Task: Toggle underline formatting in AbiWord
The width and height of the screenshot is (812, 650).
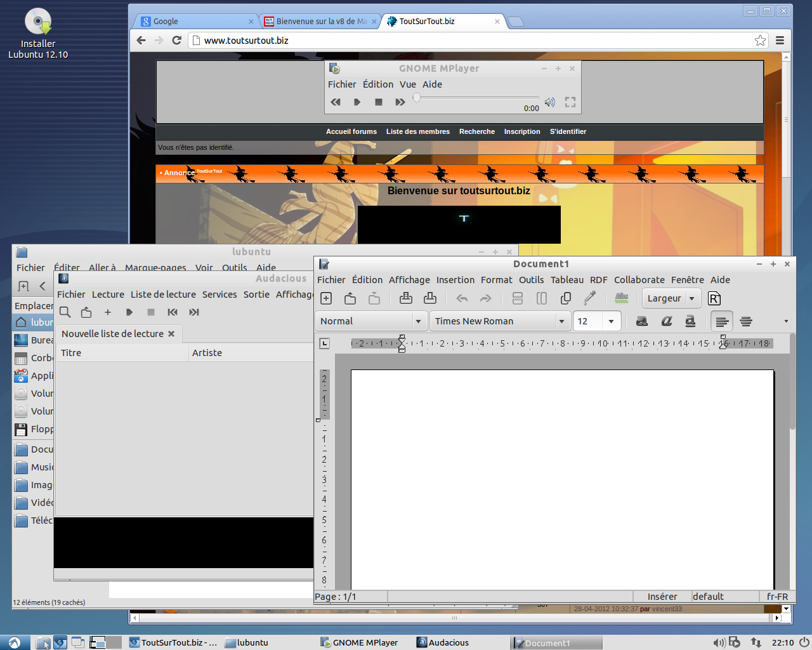Action: 690,321
